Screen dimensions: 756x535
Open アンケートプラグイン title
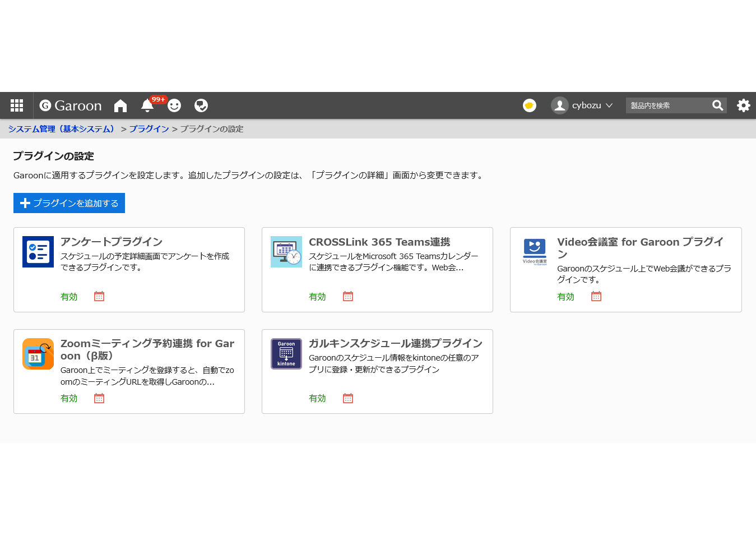tap(112, 242)
